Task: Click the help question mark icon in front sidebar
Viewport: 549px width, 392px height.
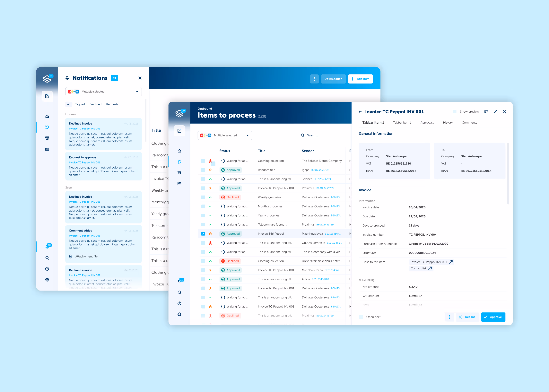Action: pyautogui.click(x=179, y=303)
